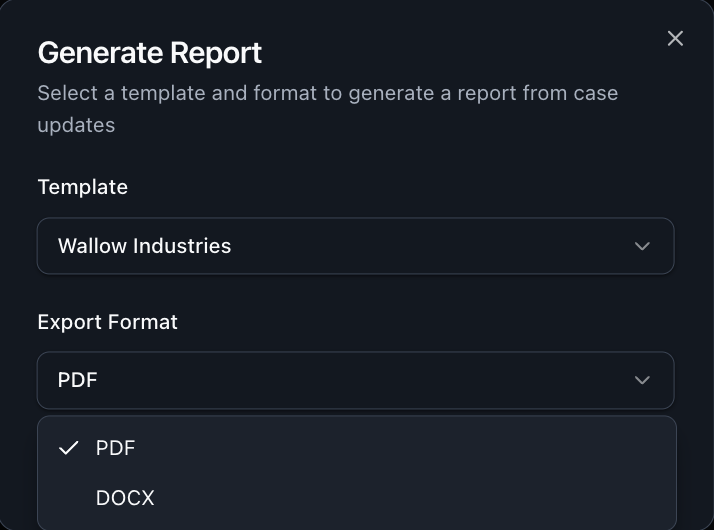The width and height of the screenshot is (714, 530).
Task: Click the Wallow Industries template name
Action: point(144,246)
